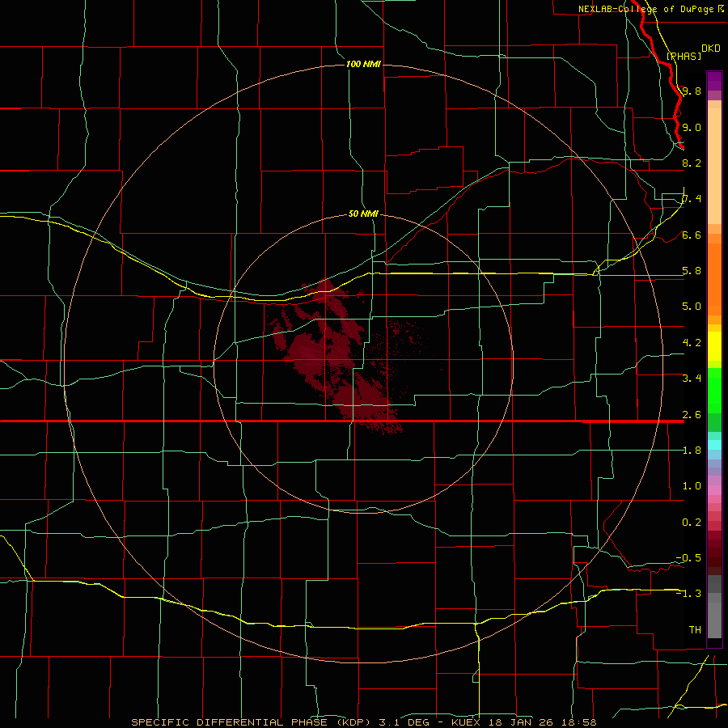Click the purple top segment of the color bar
Viewport: 728px width, 728px height.
[x=714, y=81]
